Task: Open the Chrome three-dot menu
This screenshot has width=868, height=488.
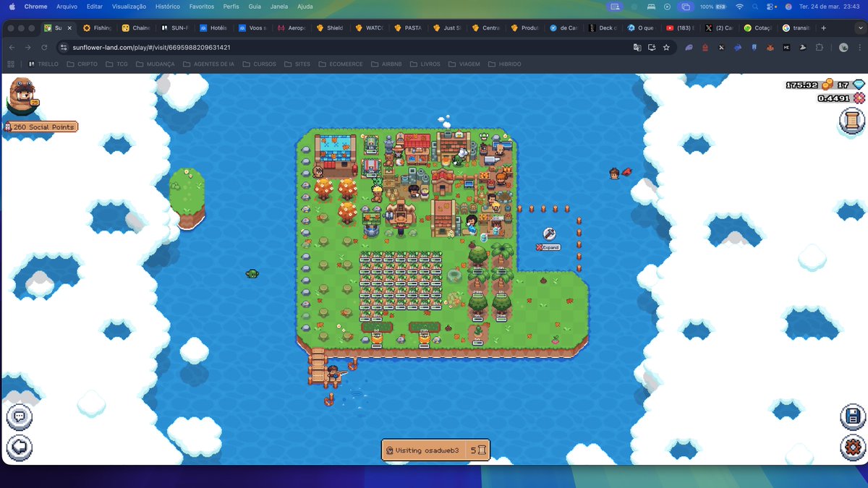Action: coord(859,47)
